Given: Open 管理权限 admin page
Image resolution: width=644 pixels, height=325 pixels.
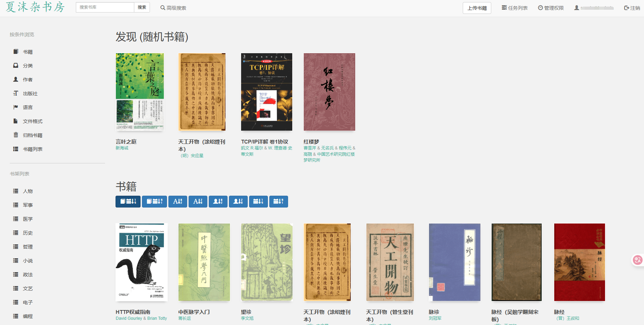Looking at the screenshot, I should click(x=551, y=8).
